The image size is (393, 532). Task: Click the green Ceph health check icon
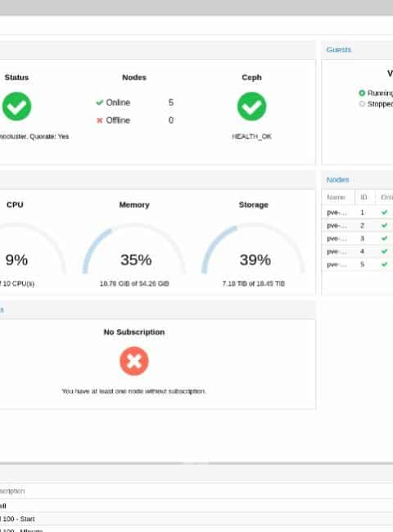coord(251,106)
